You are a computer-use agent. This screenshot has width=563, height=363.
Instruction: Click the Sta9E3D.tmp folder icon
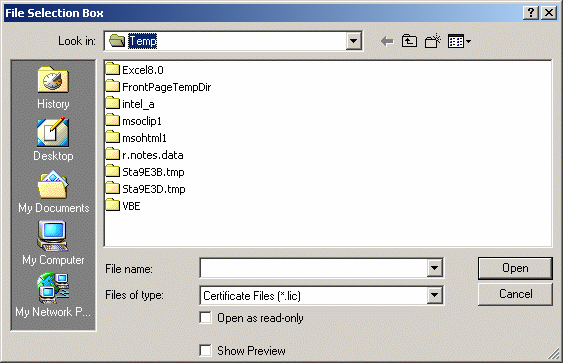tap(112, 189)
